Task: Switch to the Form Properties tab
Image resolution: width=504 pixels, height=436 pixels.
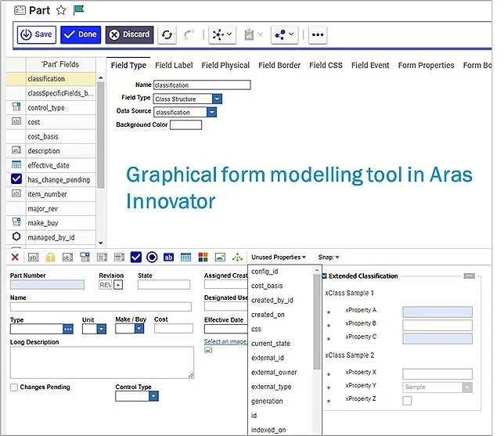Action: coord(426,65)
